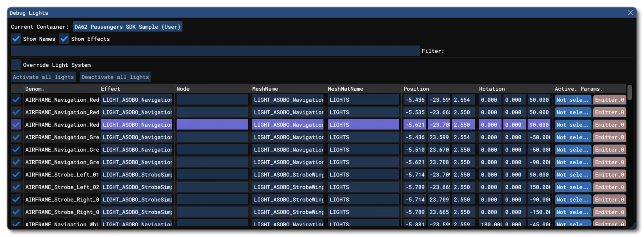Screen dimensions: 644x237
Task: Toggle the Show Effects checkbox
Action: coord(64,39)
